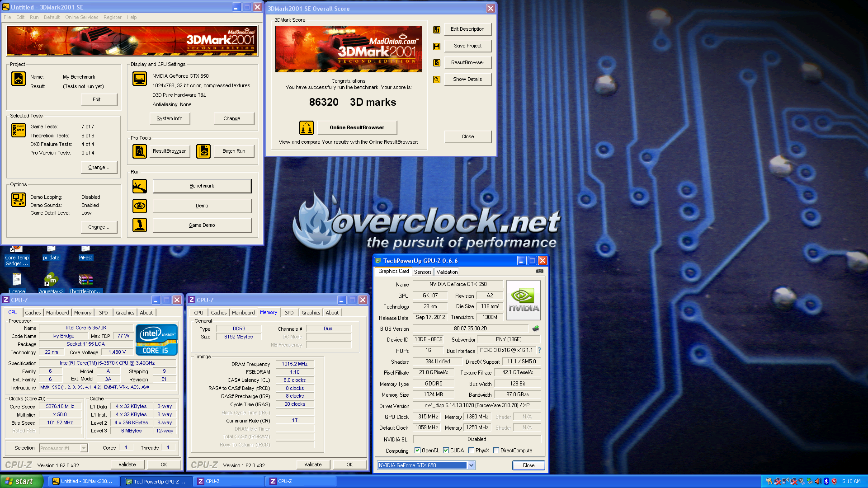Open the pi_data desktop icon
868x488 pixels.
point(51,253)
